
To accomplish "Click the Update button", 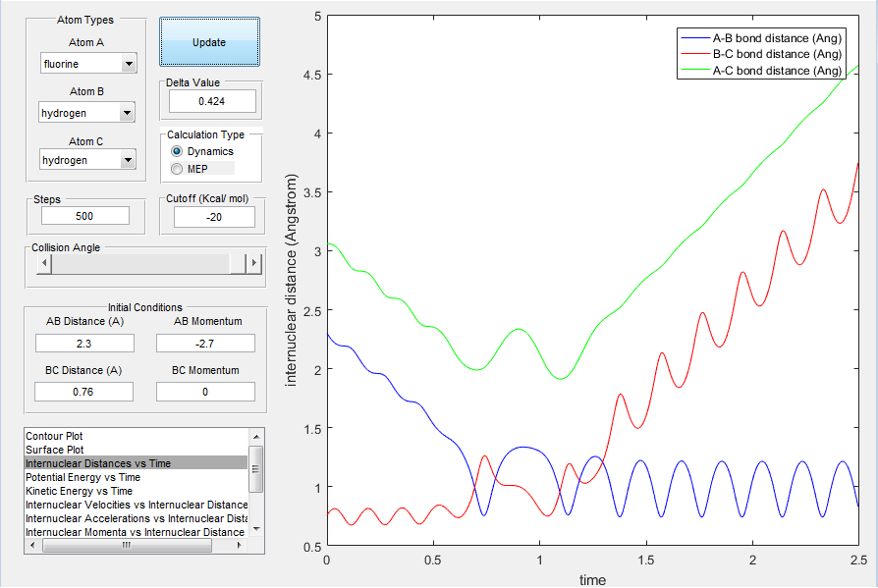I will (209, 42).
